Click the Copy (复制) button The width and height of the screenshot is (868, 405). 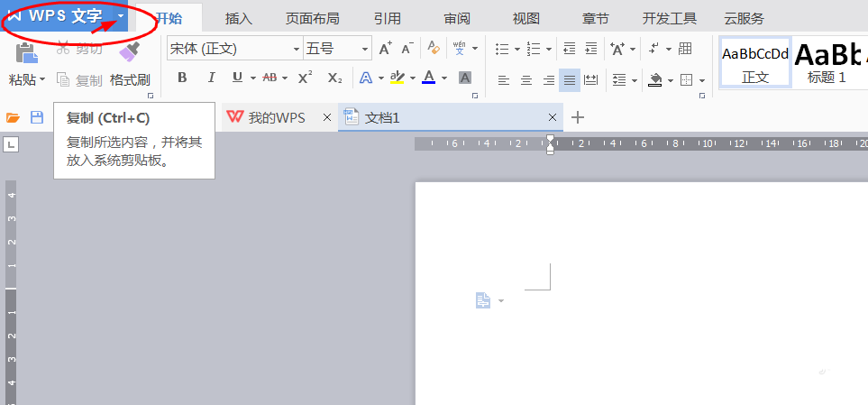(80, 80)
